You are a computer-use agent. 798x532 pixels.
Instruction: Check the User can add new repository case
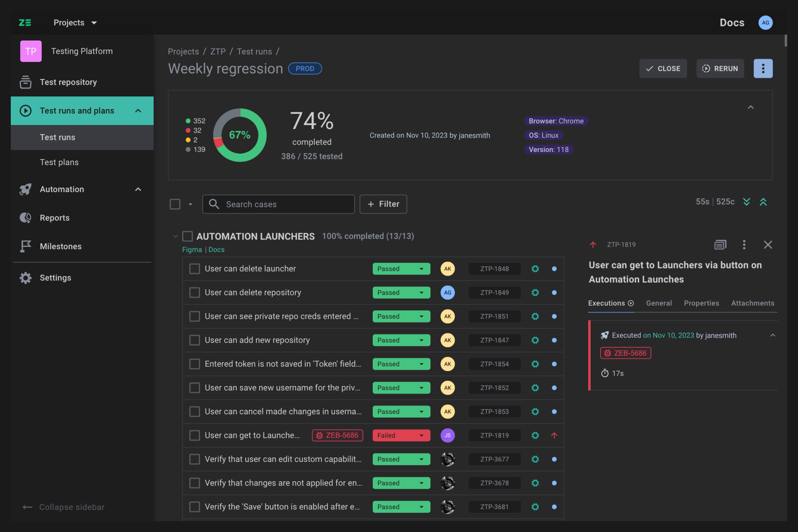[x=194, y=340]
